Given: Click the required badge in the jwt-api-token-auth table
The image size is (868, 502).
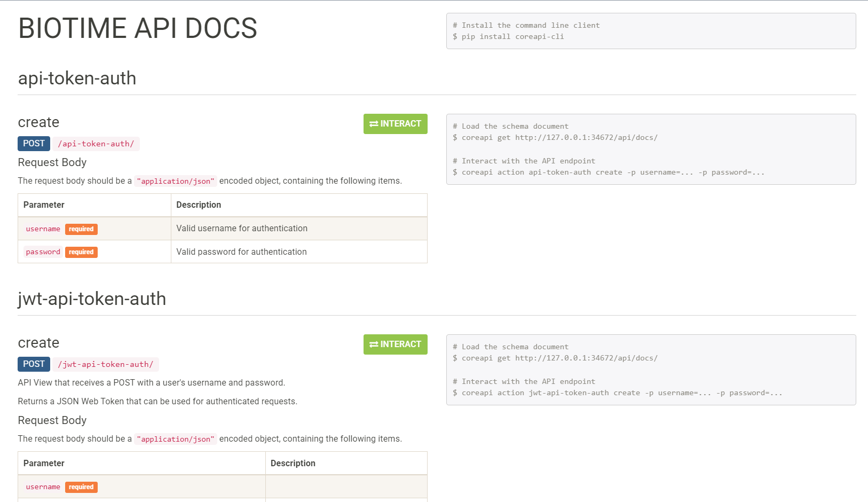Looking at the screenshot, I should tap(81, 487).
